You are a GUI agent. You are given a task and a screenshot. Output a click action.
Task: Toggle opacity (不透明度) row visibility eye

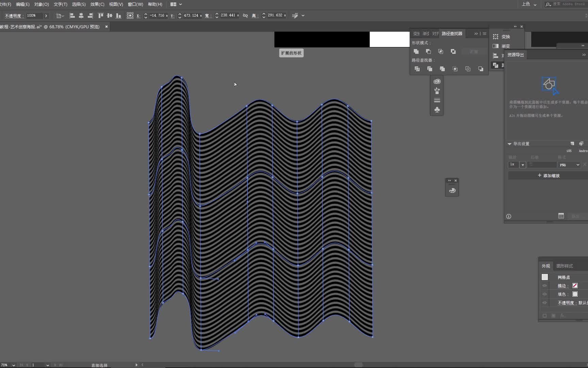[544, 303]
